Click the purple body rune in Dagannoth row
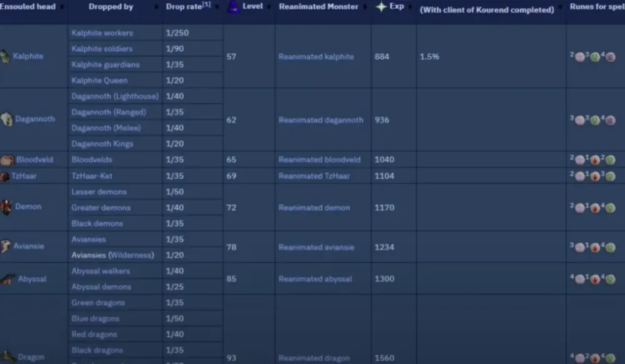Image resolution: width=625 pixels, height=364 pixels. point(610,121)
